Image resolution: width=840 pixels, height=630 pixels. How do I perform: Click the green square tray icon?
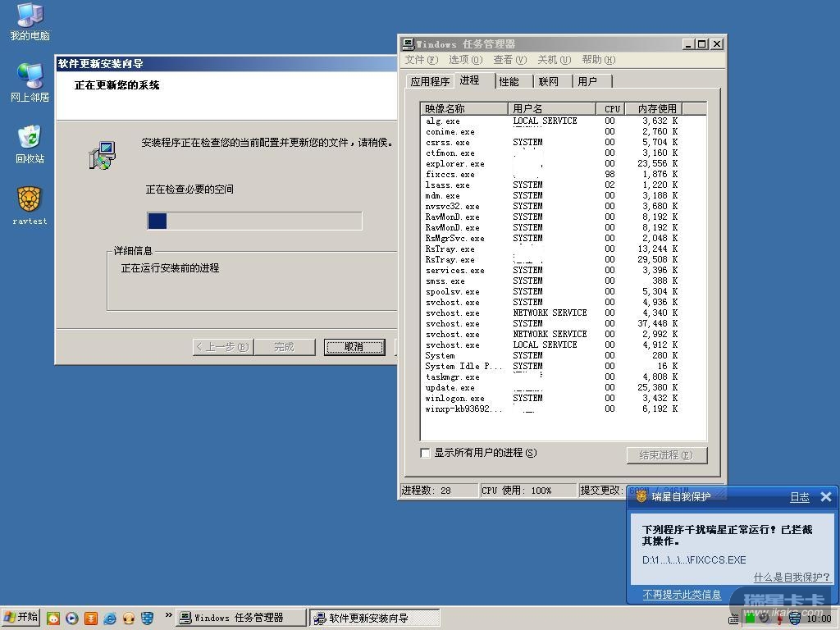[750, 619]
